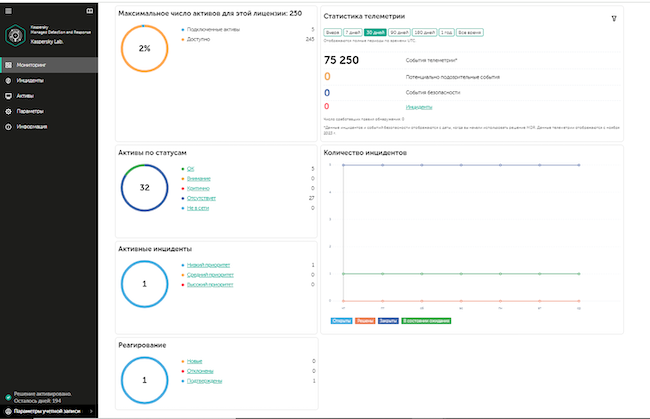
Task: Click the green waiting-state legend swatch
Action: pyautogui.click(x=426, y=321)
